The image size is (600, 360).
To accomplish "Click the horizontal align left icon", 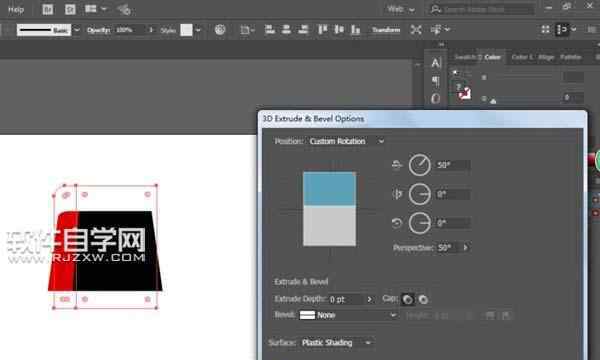I will 269,29.
